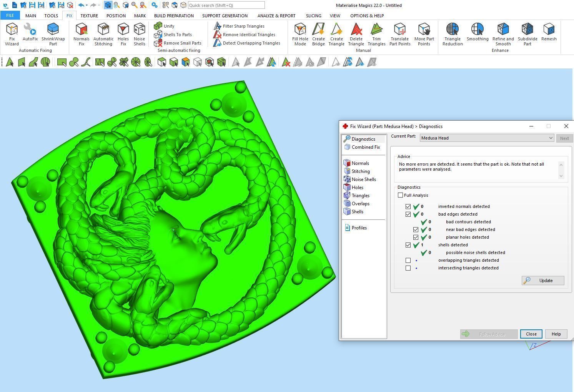
Task: Select Shells To Parts
Action: (x=173, y=35)
